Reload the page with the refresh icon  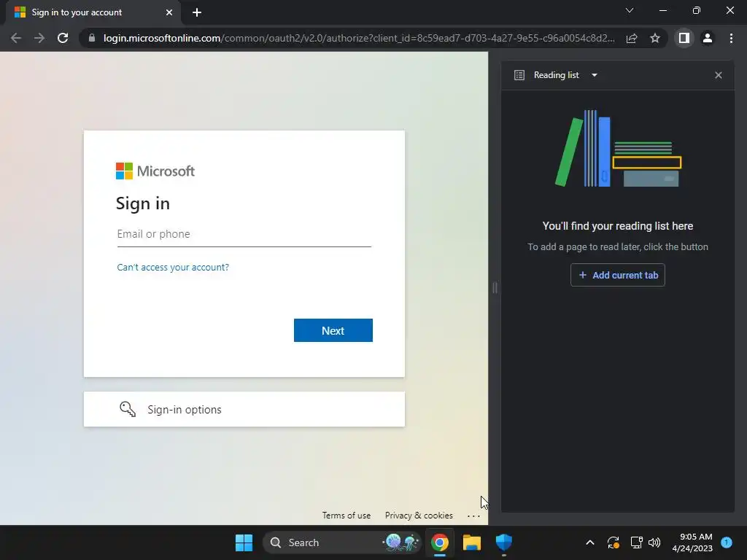coord(63,38)
